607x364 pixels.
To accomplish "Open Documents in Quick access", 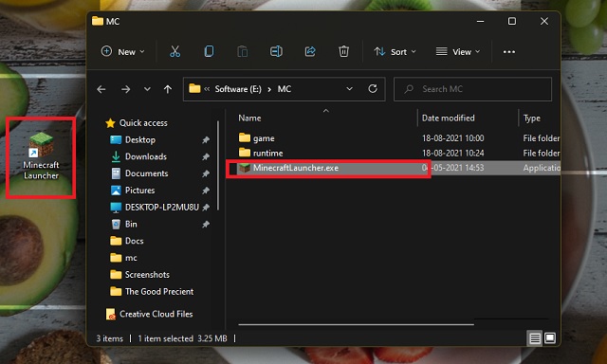I will 146,173.
